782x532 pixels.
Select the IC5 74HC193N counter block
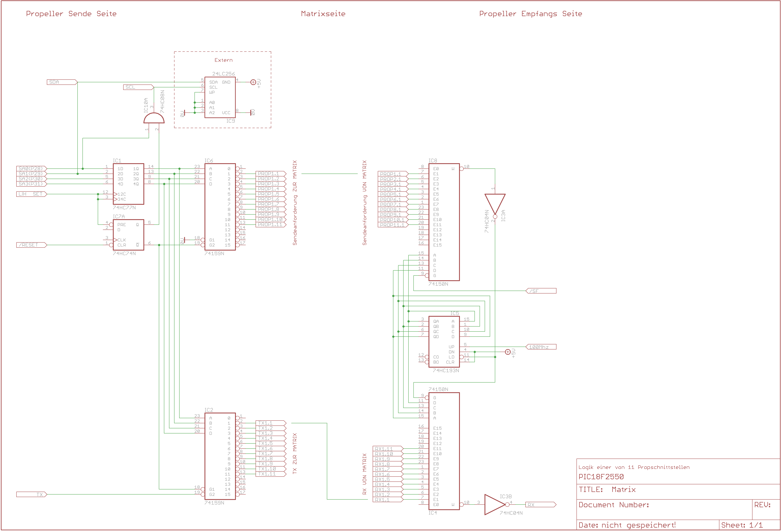click(x=444, y=342)
